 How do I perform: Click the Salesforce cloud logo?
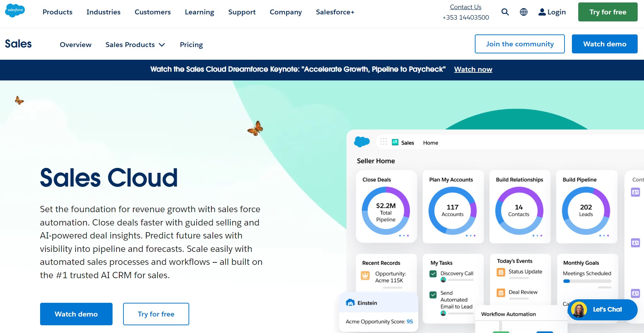click(15, 11)
